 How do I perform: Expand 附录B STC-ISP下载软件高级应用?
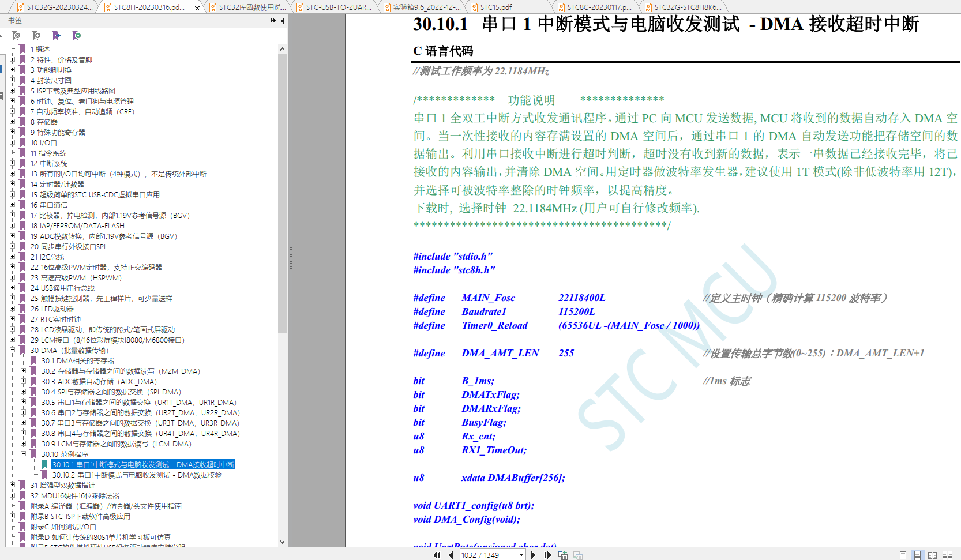click(x=13, y=516)
